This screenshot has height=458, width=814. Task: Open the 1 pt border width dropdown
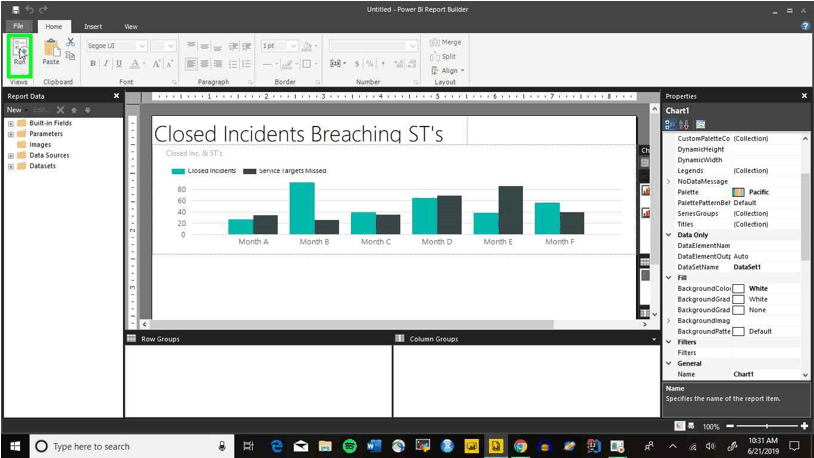(293, 46)
